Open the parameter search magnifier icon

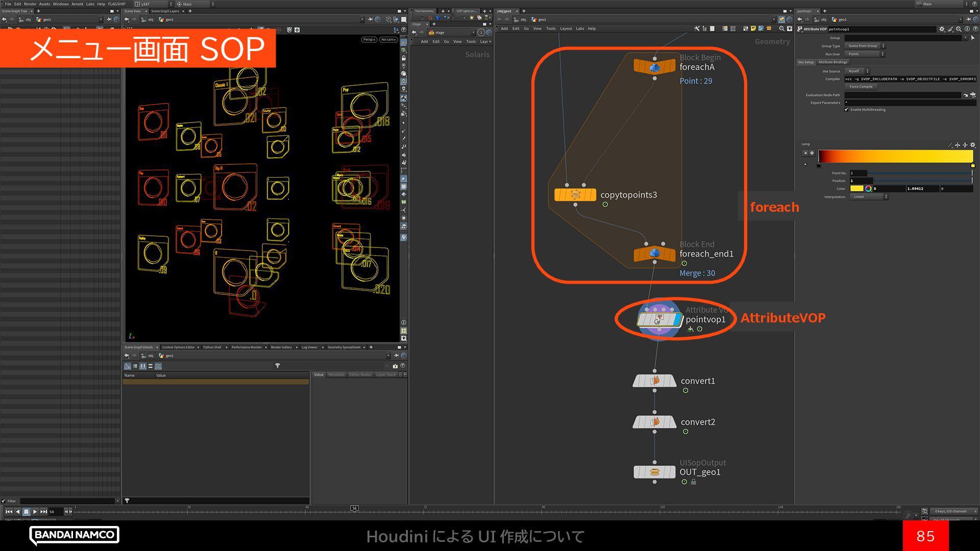pos(959,29)
